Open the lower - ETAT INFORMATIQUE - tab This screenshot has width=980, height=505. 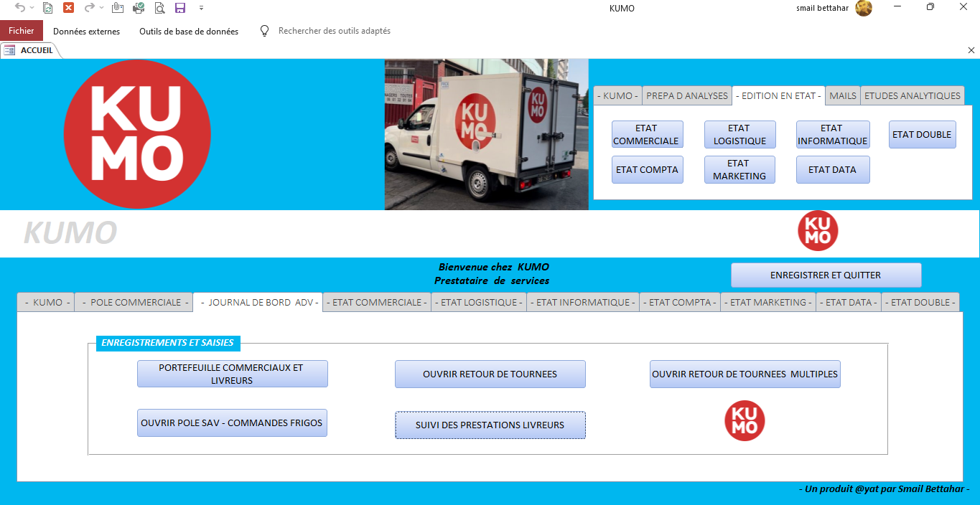tap(583, 302)
